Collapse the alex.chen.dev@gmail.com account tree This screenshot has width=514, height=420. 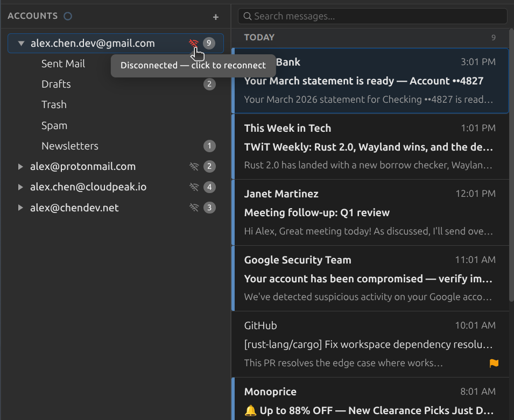(20, 43)
